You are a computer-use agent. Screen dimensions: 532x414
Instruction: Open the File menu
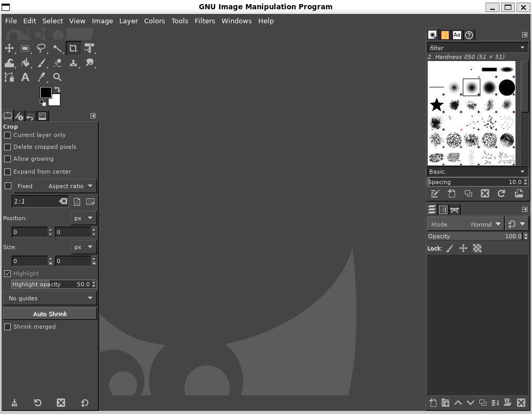11,21
